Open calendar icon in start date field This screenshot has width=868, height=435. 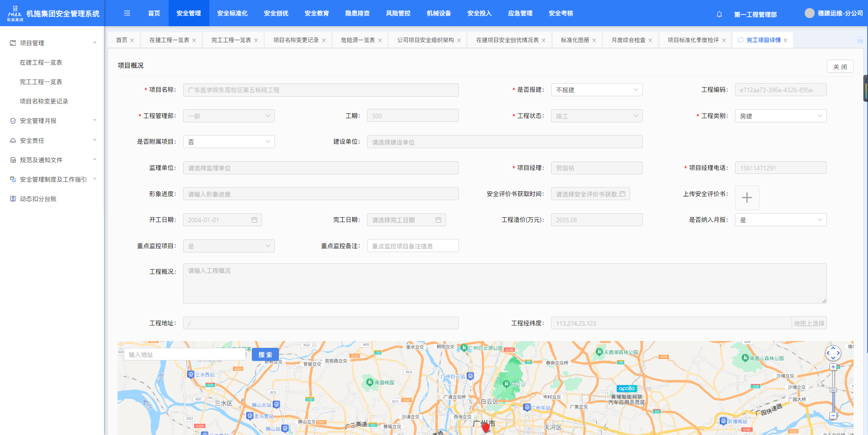255,220
